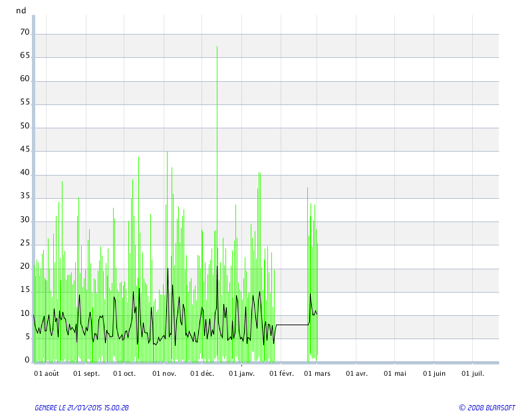This screenshot has width=532, height=419.
Task: Click the y-axis value 55
Action: click(25, 102)
